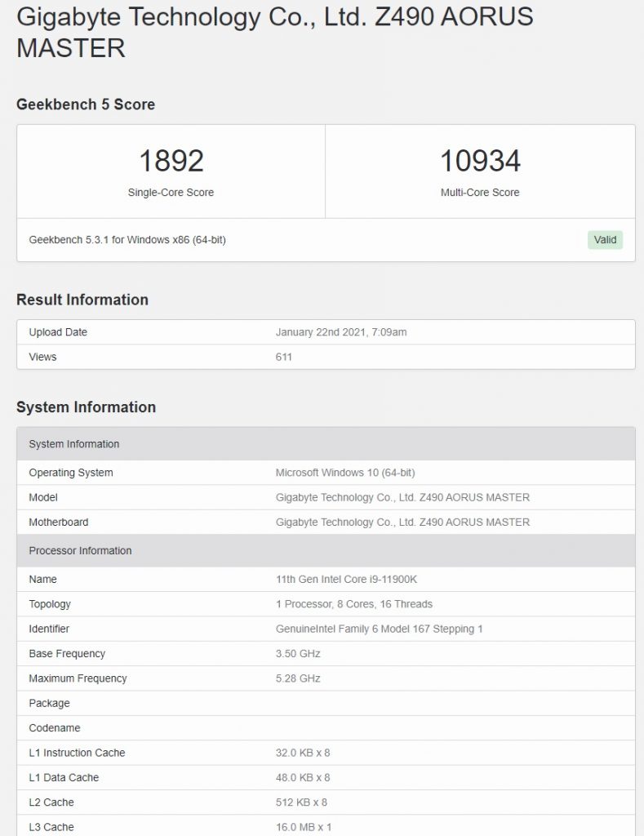Click the Processor Information header row
This screenshot has width=644, height=836.
(326, 551)
